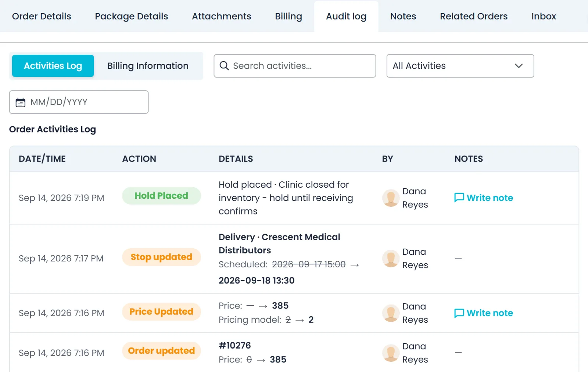Open the Inbox tab
588x372 pixels.
coord(544,16)
